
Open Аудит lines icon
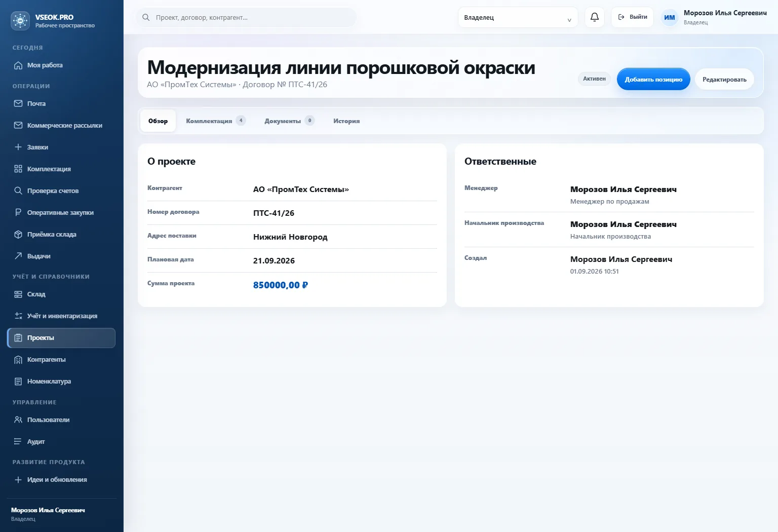tap(18, 441)
